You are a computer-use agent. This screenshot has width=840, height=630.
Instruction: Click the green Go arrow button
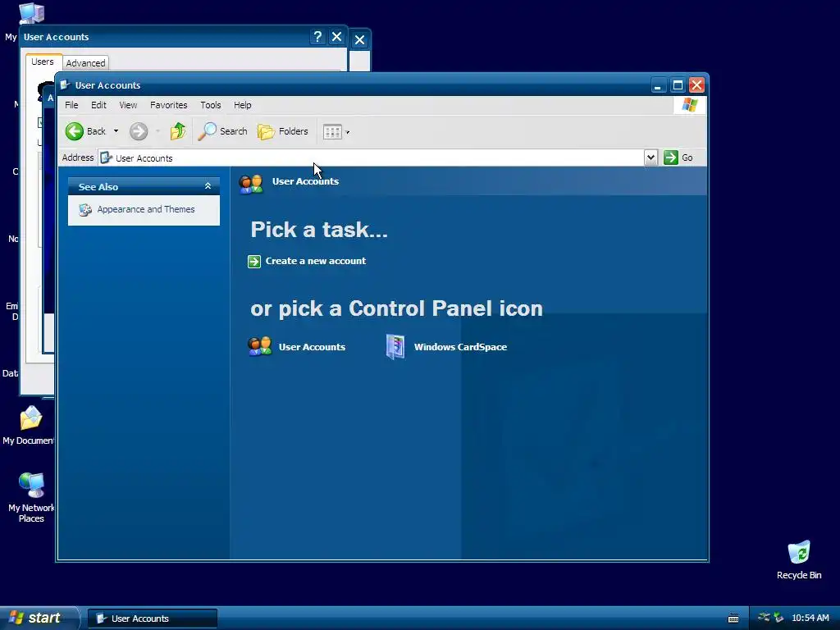671,157
